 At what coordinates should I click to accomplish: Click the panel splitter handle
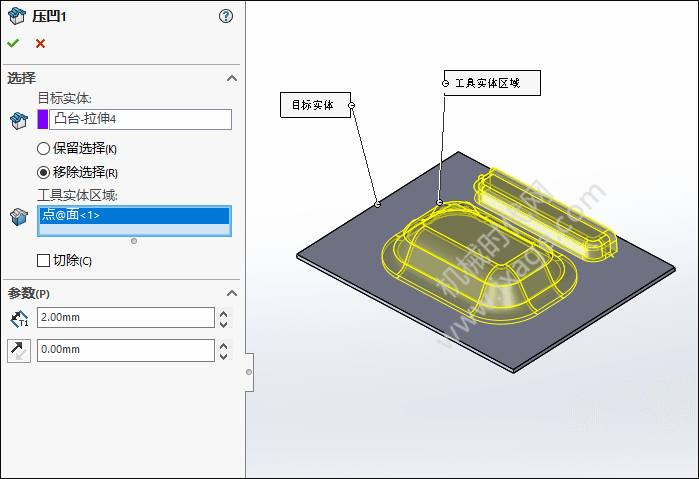[249, 372]
